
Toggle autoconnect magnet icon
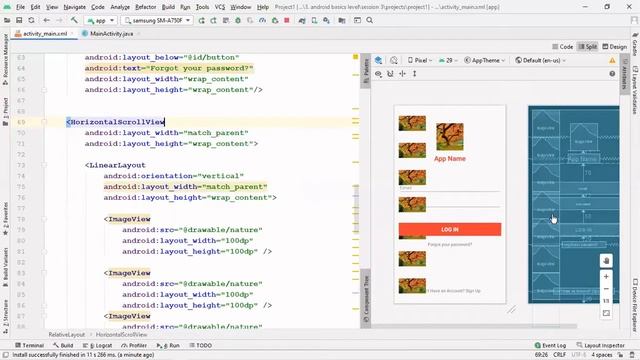390,74
